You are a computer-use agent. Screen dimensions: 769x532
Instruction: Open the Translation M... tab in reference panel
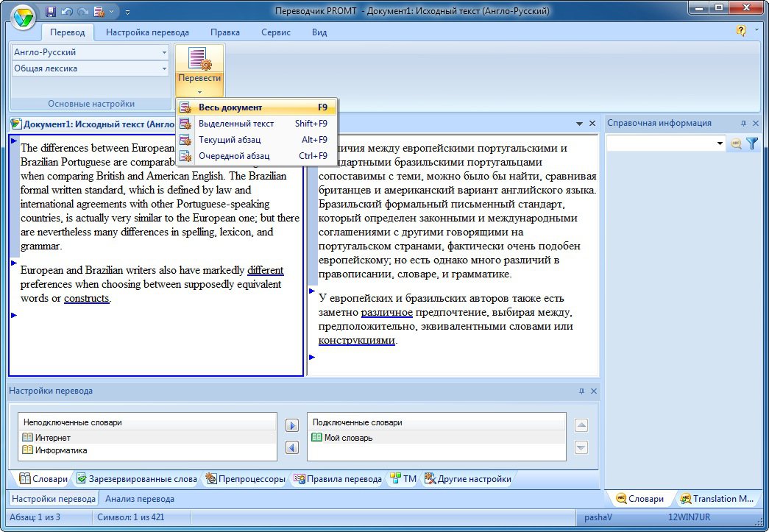coord(717,499)
